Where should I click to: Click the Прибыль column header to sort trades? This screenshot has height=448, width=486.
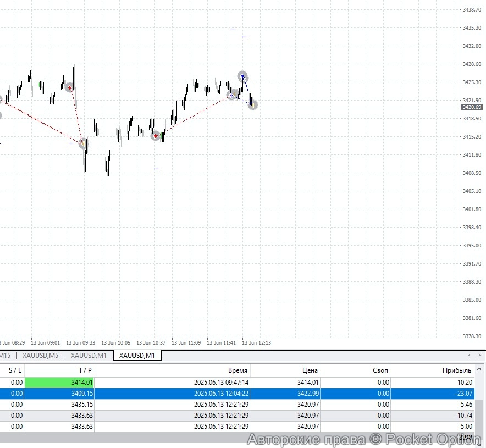tap(455, 370)
